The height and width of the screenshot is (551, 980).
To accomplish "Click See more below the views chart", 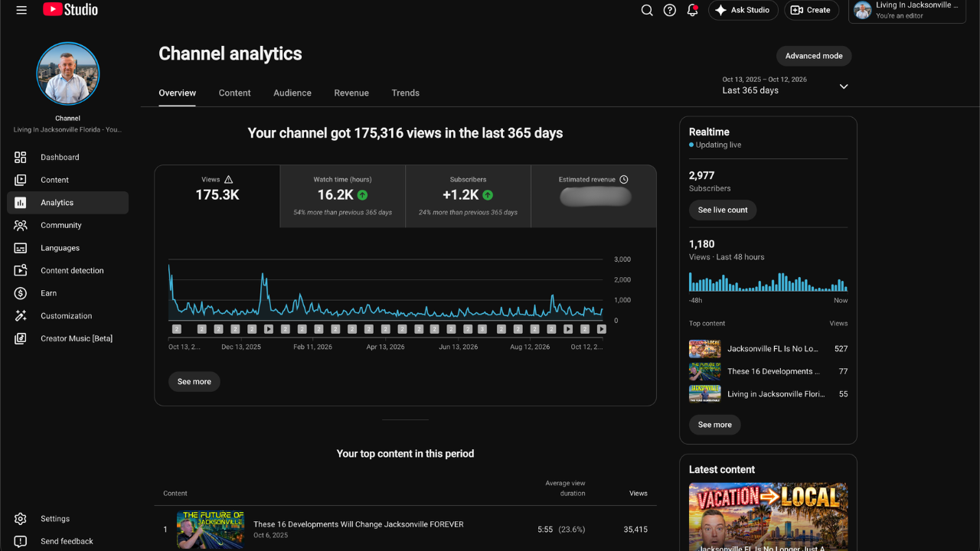I will (194, 381).
